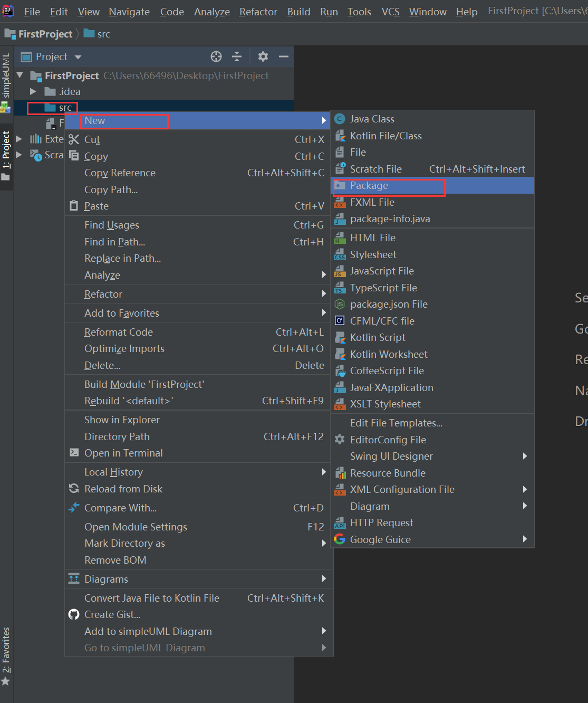This screenshot has width=588, height=703.
Task: Select Delete... in context menu
Action: coord(199,365)
